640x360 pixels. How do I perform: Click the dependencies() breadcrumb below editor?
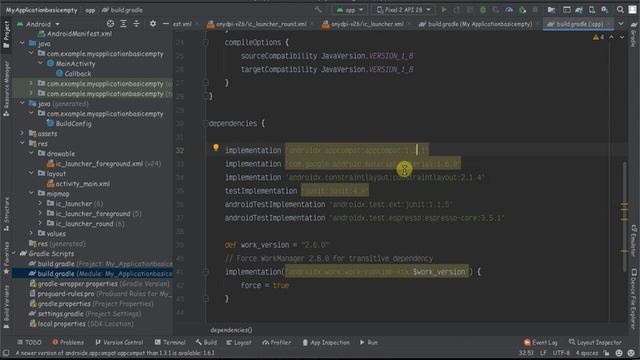coord(231,330)
